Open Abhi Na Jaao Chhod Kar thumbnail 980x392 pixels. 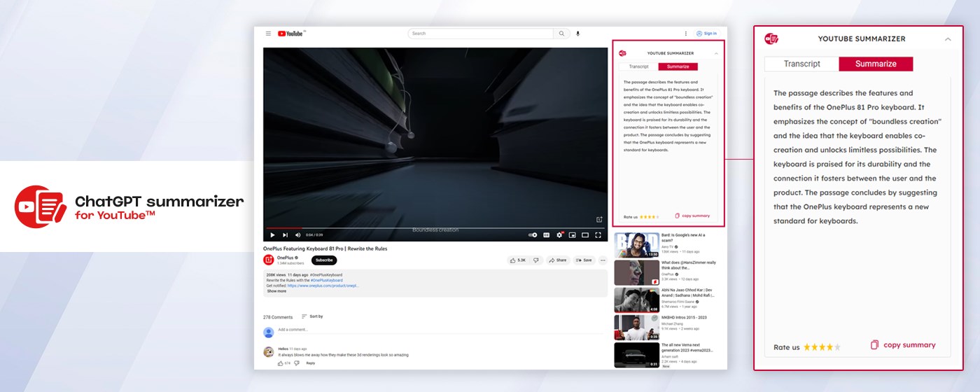point(637,300)
